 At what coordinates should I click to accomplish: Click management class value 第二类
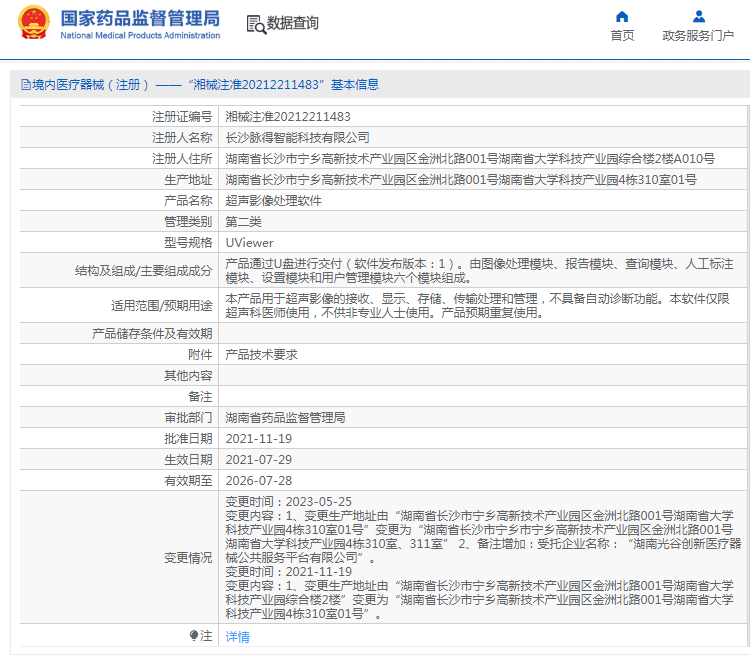(x=243, y=222)
